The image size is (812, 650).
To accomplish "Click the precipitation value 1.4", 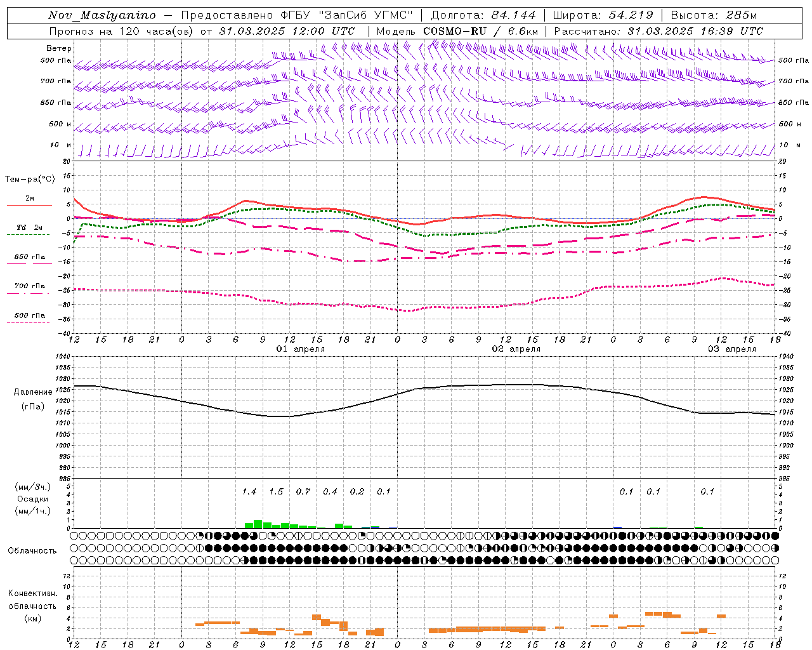I will coord(250,492).
